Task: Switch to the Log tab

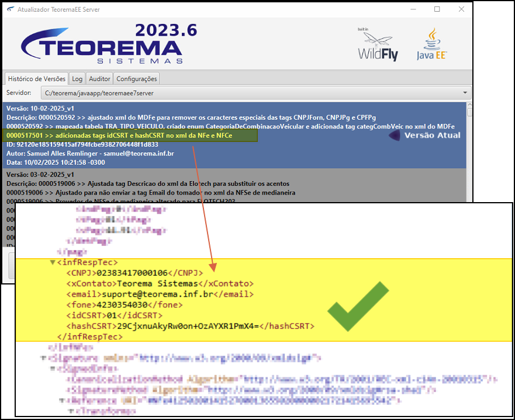Action: click(x=77, y=79)
